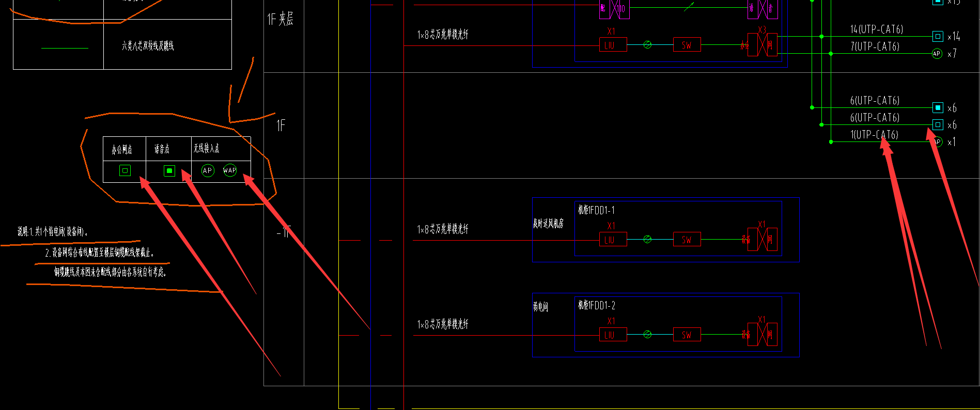
Task: Click the x14 quantity text
Action: tap(954, 36)
